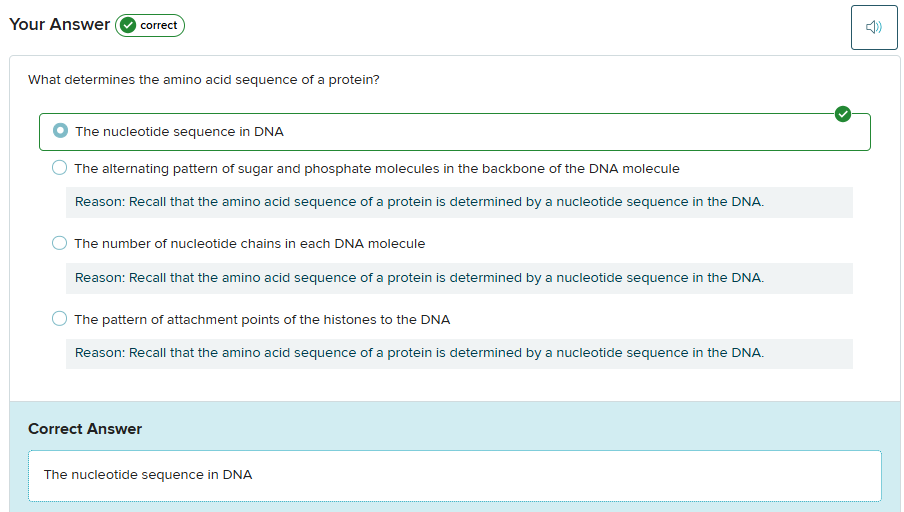Play the audio with the speaker icon
This screenshot has width=904, height=512.
point(874,27)
